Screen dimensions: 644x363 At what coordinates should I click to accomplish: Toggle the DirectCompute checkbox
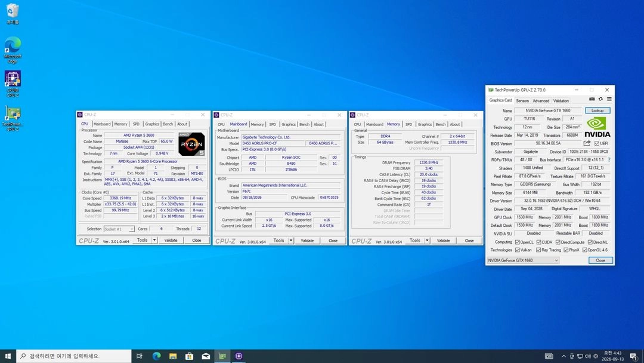coord(558,242)
